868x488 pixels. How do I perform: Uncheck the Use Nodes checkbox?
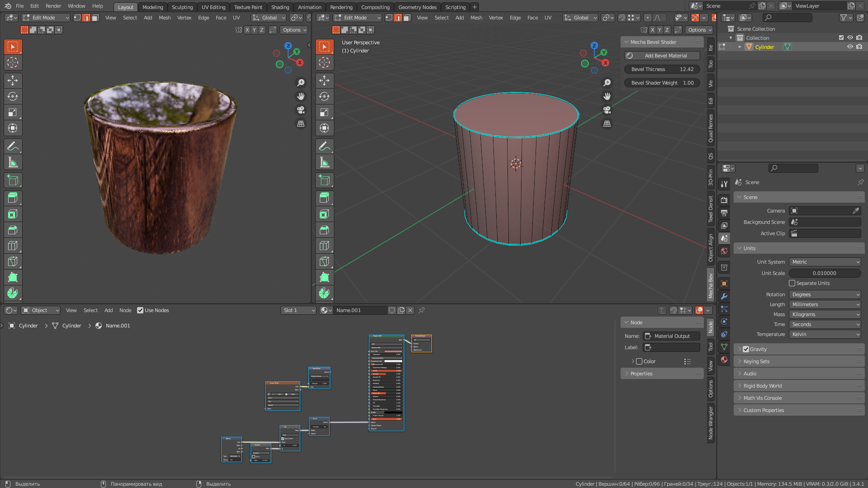tap(140, 310)
